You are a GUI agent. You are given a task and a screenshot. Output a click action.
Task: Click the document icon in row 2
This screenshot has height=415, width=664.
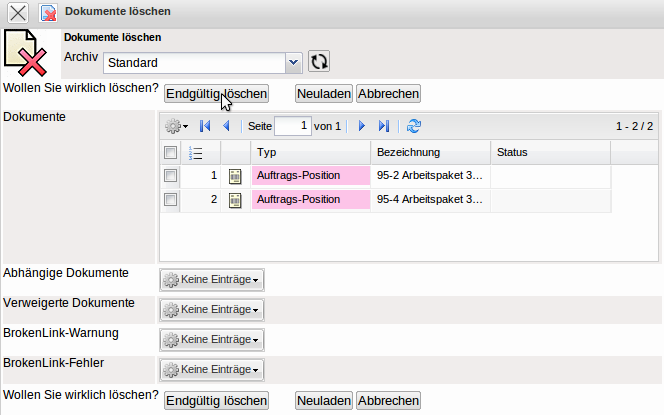pos(235,200)
